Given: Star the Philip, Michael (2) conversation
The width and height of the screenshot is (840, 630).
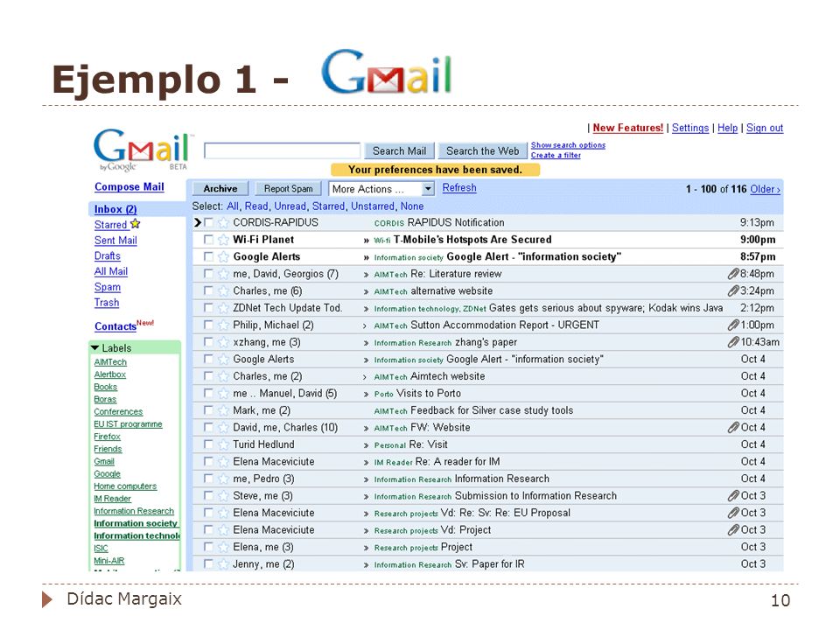Looking at the screenshot, I should (223, 325).
